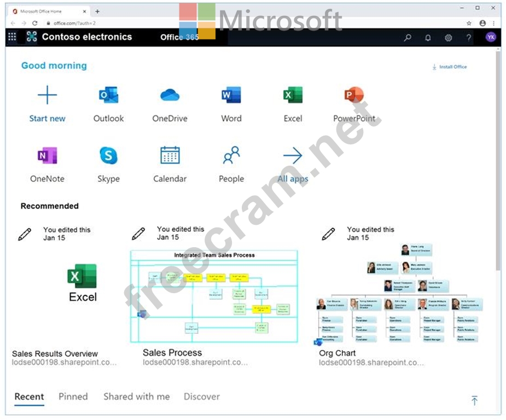Open the browser three-dot menu

[494, 23]
